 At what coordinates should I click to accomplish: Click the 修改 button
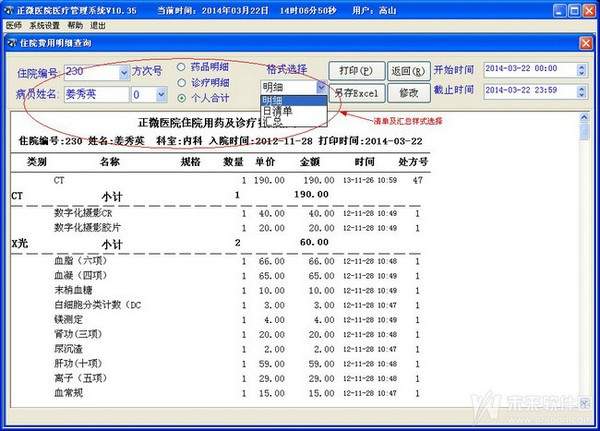coord(408,93)
